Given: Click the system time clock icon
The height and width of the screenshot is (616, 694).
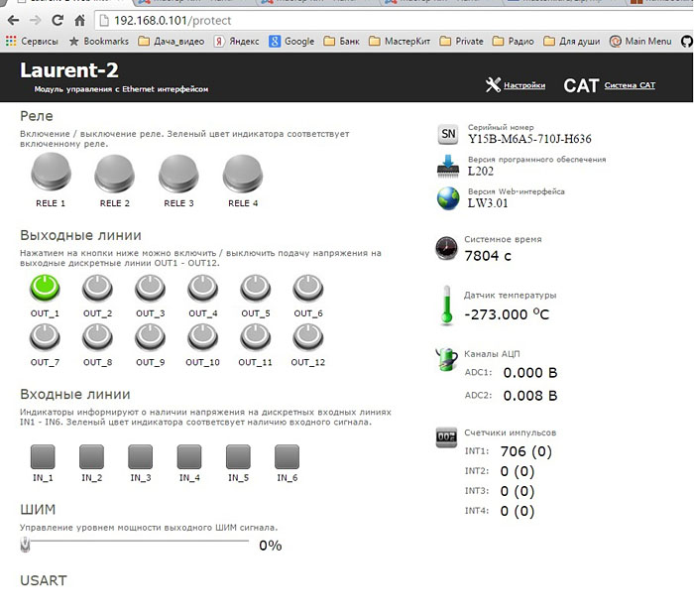Looking at the screenshot, I should [448, 248].
